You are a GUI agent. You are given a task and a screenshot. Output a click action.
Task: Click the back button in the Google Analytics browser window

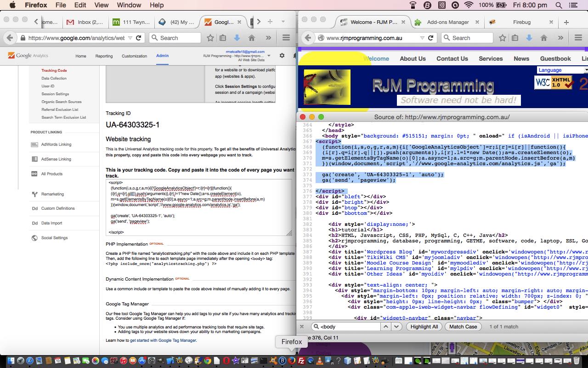(10, 38)
